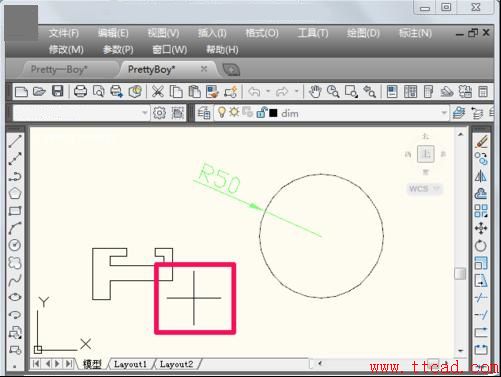Switch to the Layout1 tab
This screenshot has height=377, width=501.
click(x=130, y=364)
